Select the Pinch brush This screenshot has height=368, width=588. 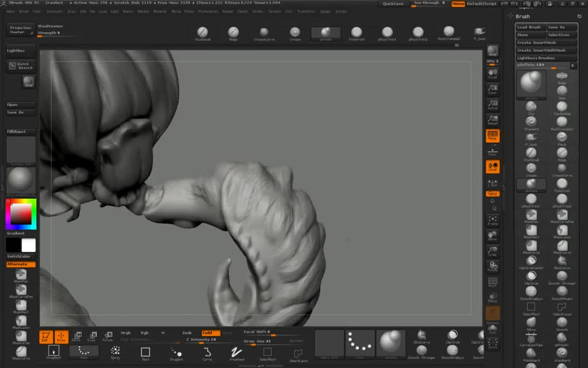pyautogui.click(x=562, y=139)
